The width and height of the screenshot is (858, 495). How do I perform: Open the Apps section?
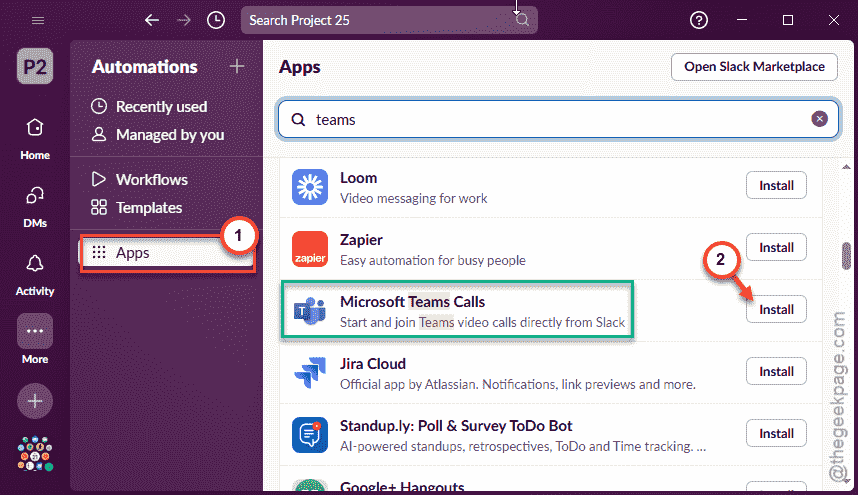tap(167, 253)
